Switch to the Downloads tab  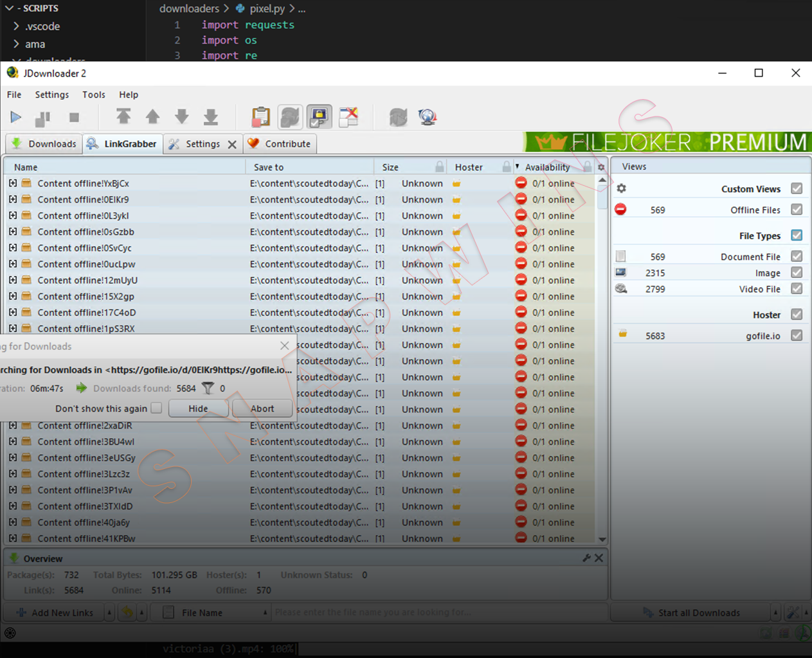pyautogui.click(x=44, y=144)
